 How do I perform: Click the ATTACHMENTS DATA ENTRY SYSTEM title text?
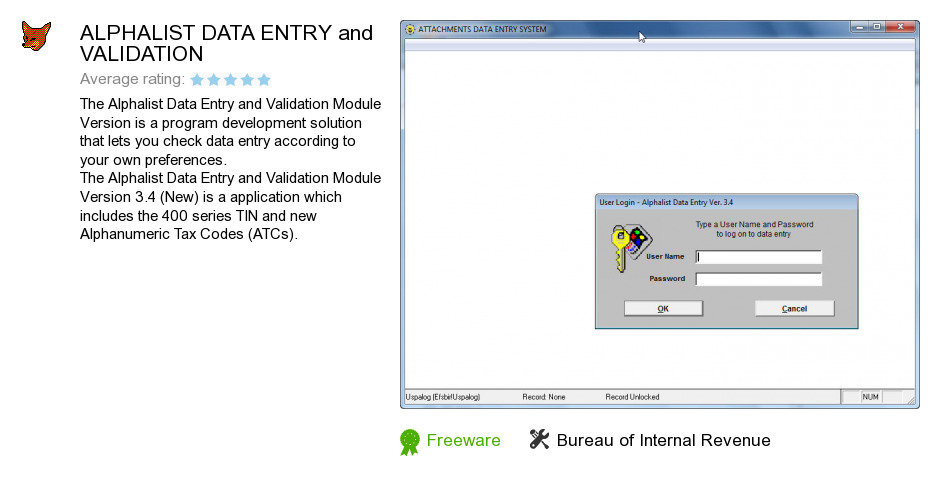(482, 29)
